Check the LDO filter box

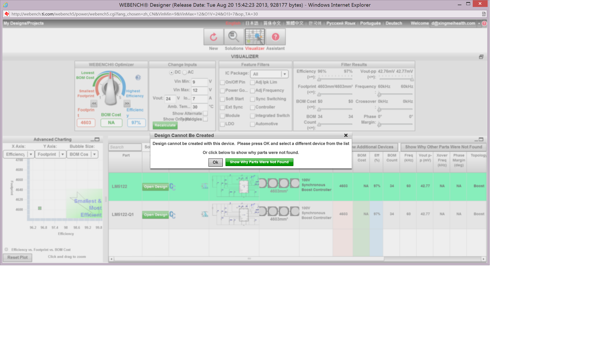tap(222, 124)
